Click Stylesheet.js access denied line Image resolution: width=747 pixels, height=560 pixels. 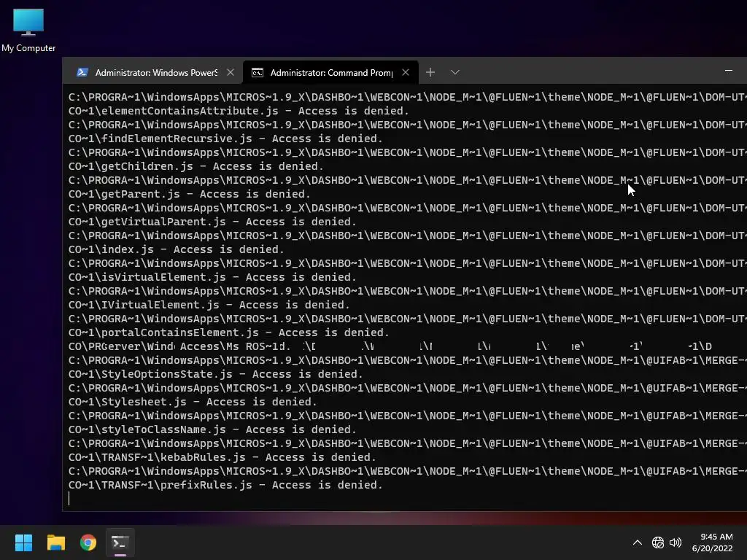click(193, 402)
